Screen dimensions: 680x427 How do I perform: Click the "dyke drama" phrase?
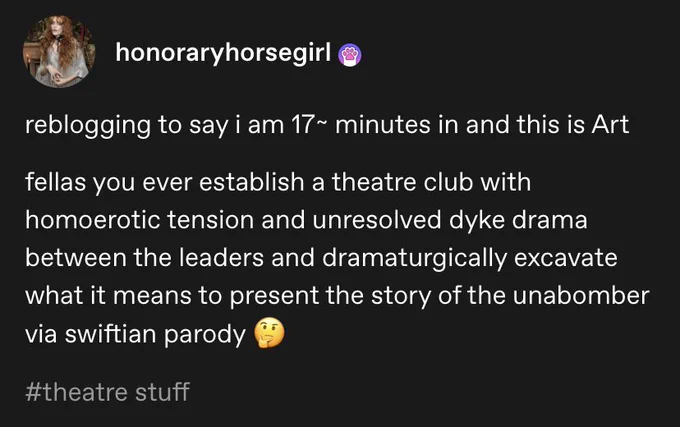pos(518,220)
